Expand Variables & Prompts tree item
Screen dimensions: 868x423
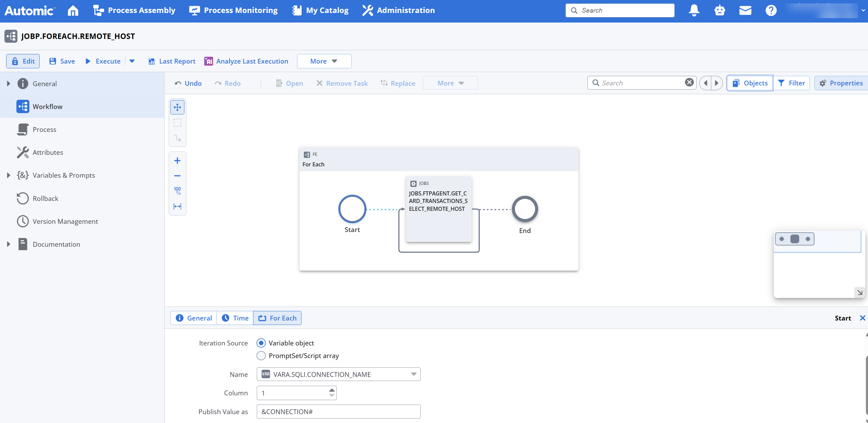(9, 175)
